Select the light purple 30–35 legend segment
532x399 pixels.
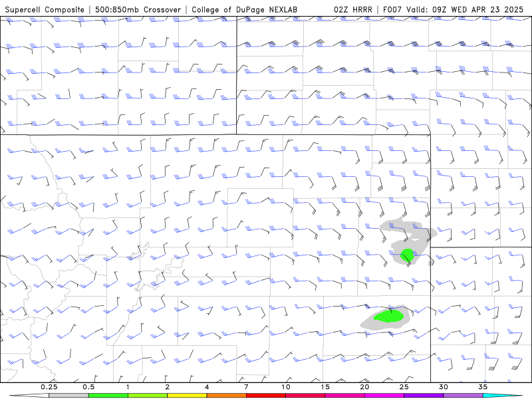click(463, 396)
